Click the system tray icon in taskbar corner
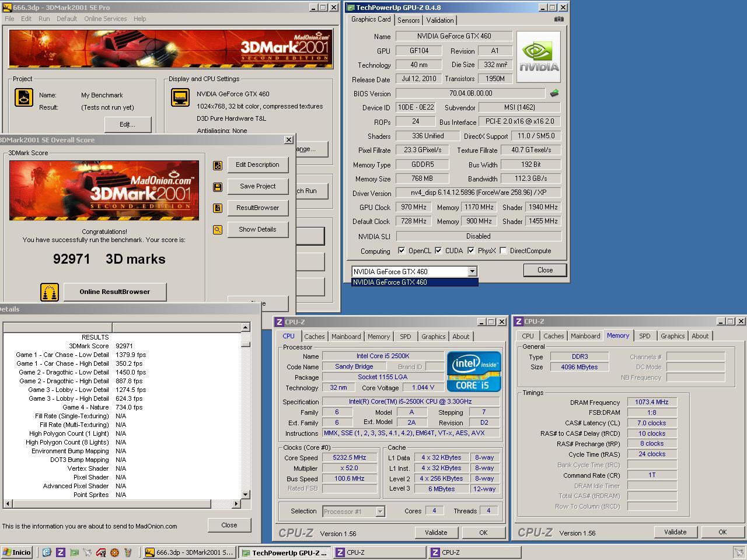 pos(738,552)
